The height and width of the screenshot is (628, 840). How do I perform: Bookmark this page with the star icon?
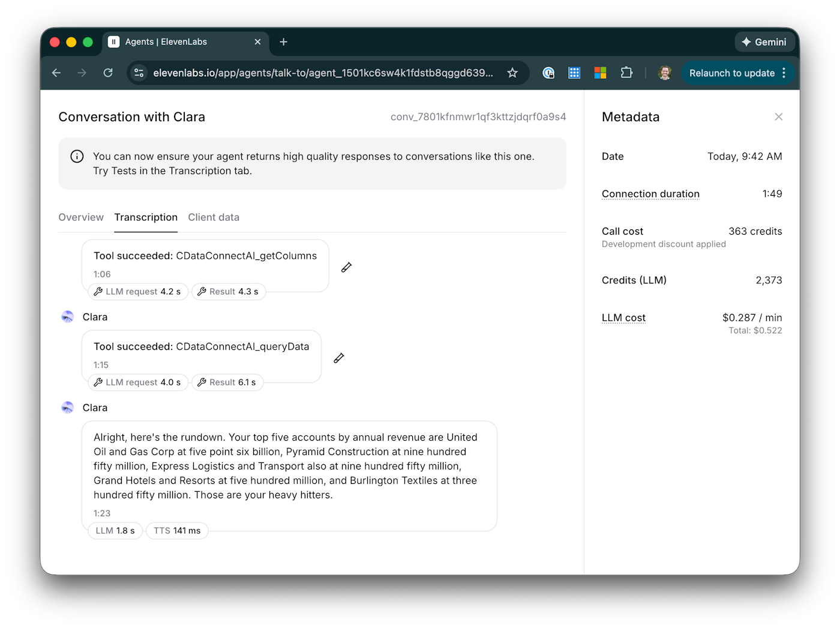(512, 73)
